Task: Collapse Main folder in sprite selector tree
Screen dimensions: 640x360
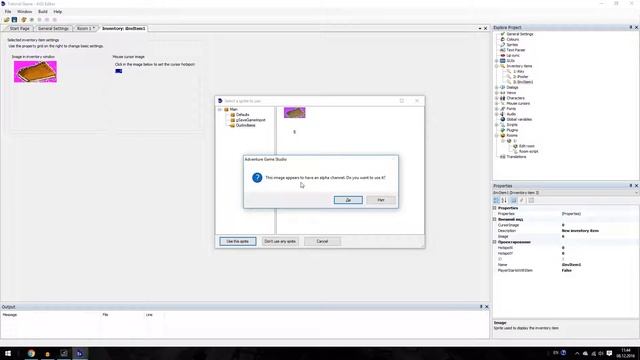Action: 220,109
